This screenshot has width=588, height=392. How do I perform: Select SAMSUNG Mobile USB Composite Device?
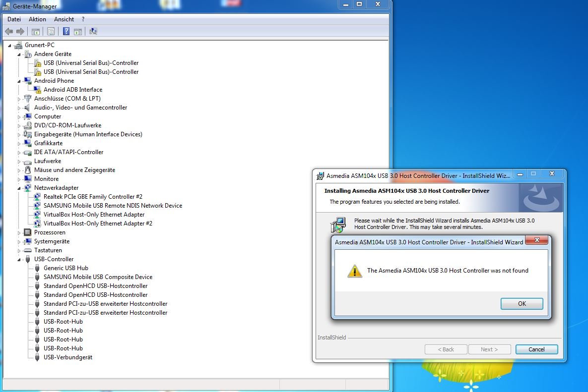98,277
